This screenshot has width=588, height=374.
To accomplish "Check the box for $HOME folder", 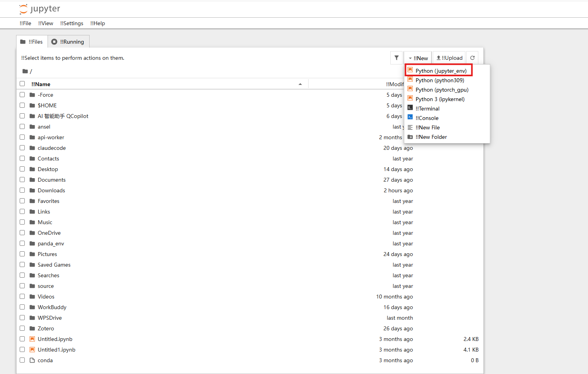I will 22,105.
